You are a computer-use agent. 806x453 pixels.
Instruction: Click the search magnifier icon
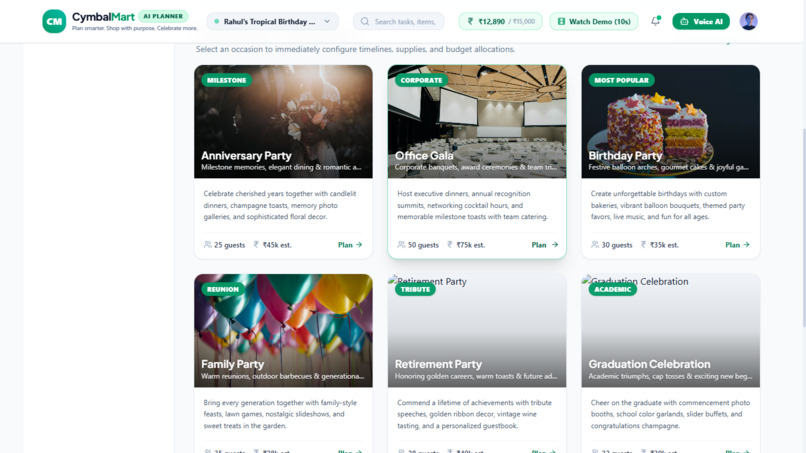(x=364, y=22)
